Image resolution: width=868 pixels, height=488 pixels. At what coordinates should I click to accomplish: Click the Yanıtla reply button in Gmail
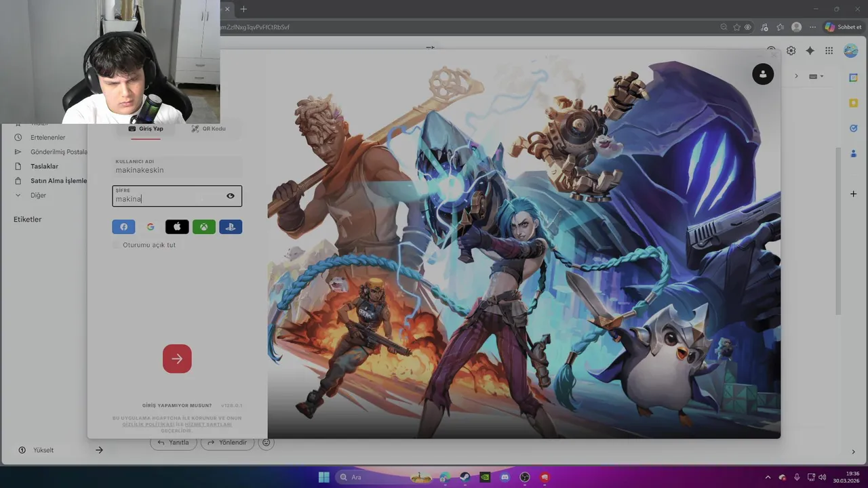coord(174,443)
